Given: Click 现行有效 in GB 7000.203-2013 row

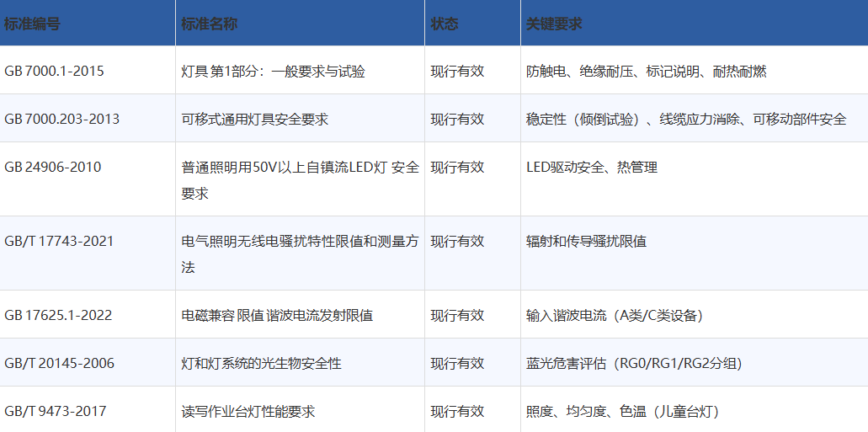Looking at the screenshot, I should point(458,119).
